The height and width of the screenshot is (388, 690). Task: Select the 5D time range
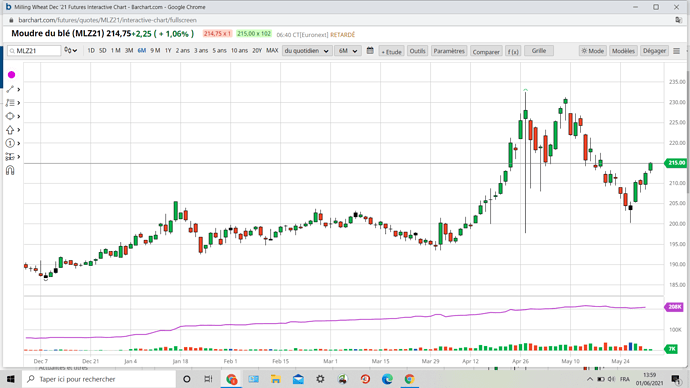coord(103,51)
